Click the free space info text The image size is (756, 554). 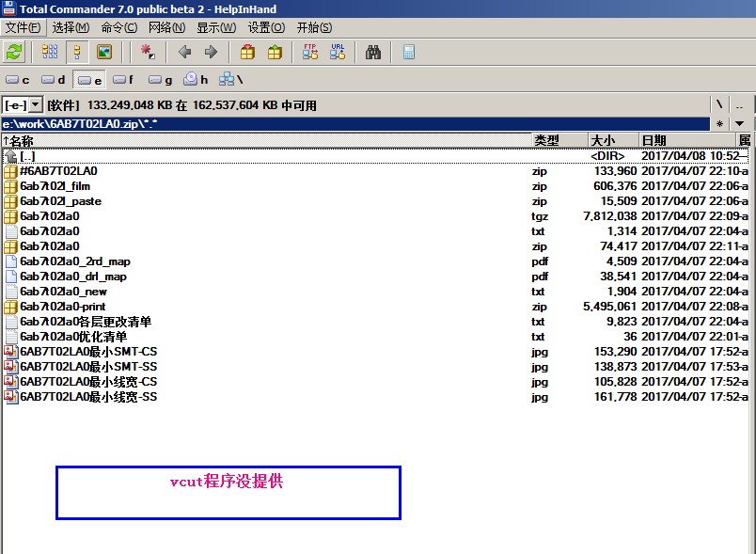tap(182, 105)
